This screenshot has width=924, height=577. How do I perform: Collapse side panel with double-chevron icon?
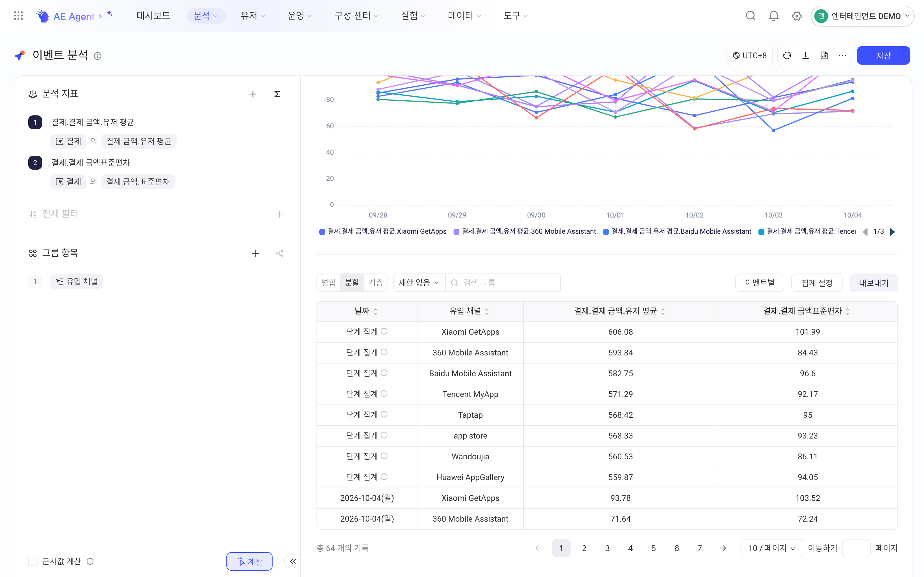click(x=293, y=561)
